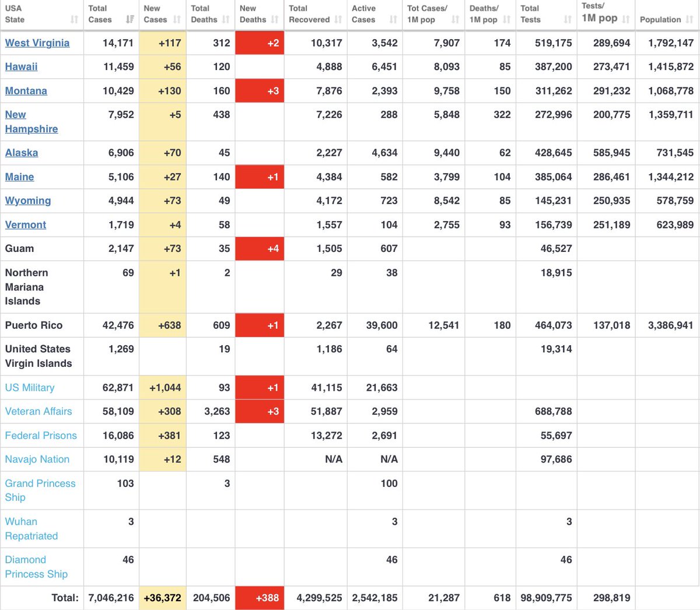The image size is (700, 610).
Task: Click Veteran Affairs total deaths 3,263
Action: [217, 411]
